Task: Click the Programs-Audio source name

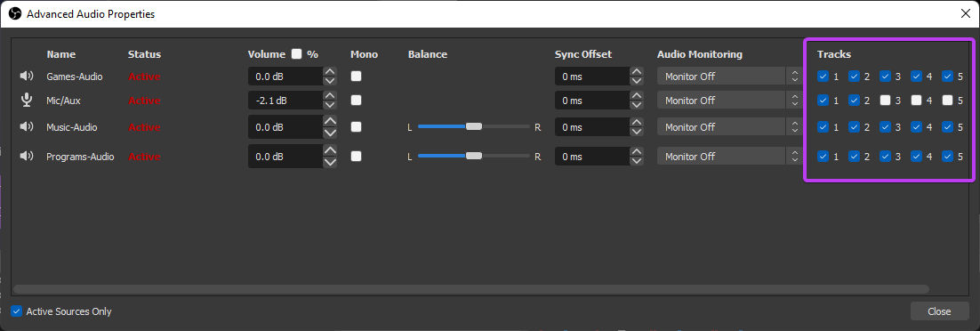Action: (x=80, y=157)
